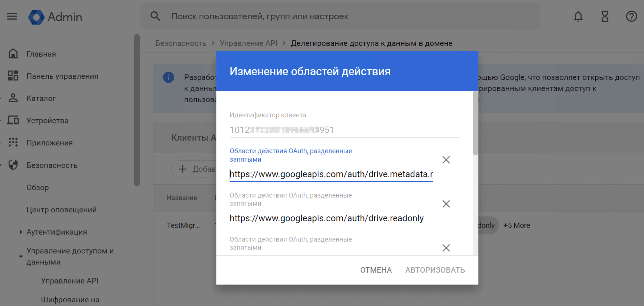Image resolution: width=644 pixels, height=306 pixels.
Task: Open Панель управления in sidebar
Action: click(x=62, y=76)
